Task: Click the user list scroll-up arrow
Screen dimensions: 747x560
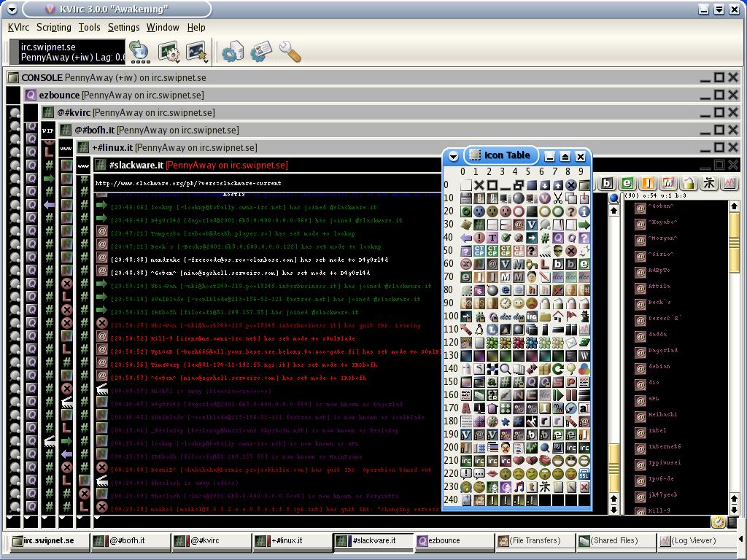Action: tap(734, 206)
